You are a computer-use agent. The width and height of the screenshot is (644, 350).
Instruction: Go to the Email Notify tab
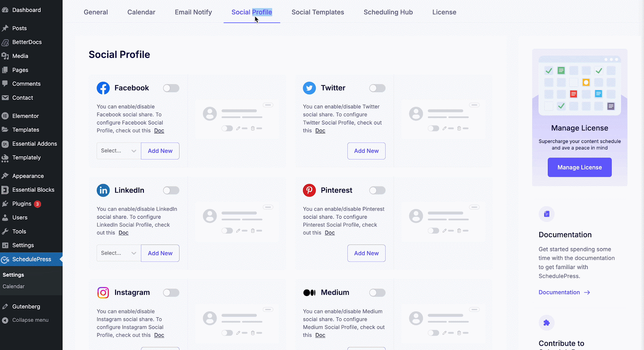[193, 12]
